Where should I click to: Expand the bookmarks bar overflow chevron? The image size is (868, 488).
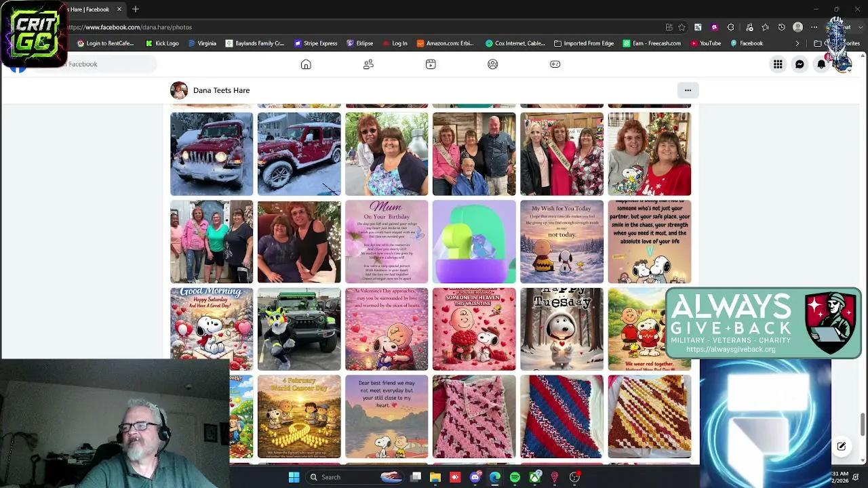click(x=797, y=43)
